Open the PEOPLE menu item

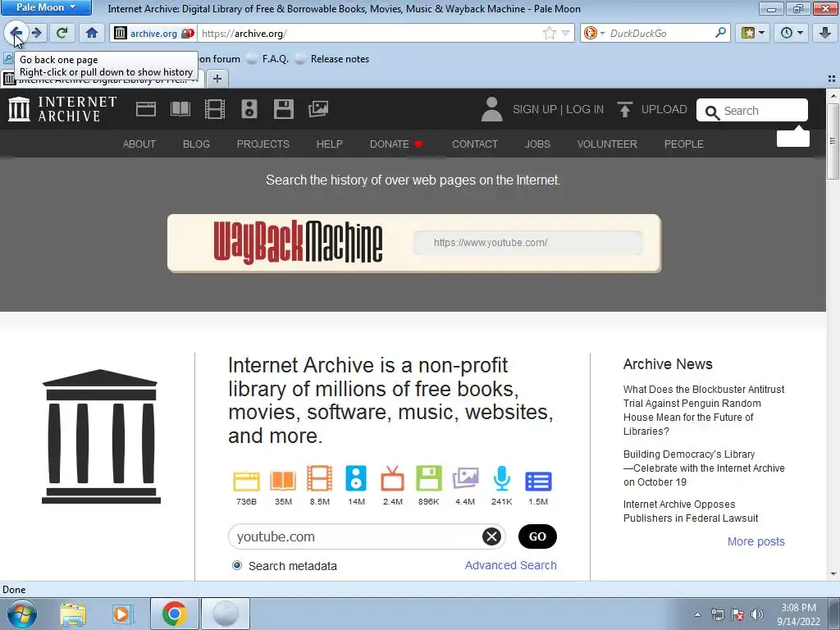pyautogui.click(x=684, y=144)
